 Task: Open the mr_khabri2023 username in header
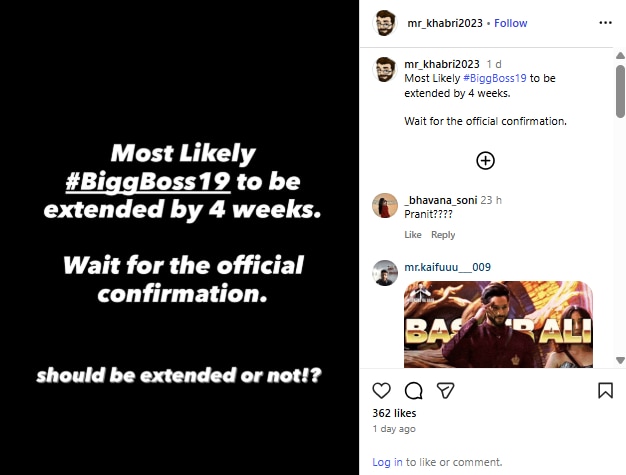click(446, 23)
